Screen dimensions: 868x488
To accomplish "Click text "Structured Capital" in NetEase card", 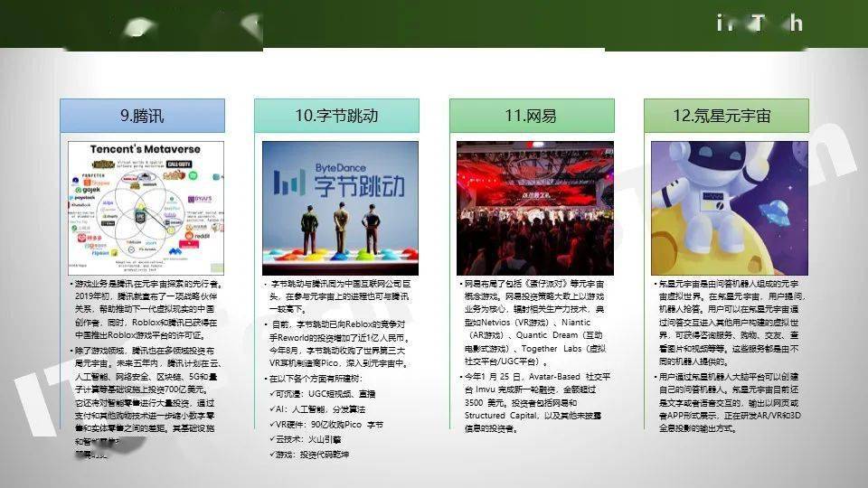I will pyautogui.click(x=500, y=416).
